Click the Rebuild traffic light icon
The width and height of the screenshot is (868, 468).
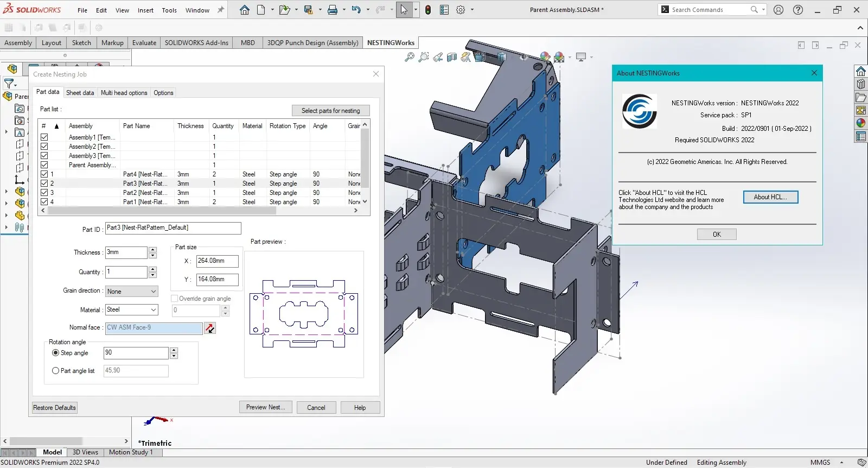click(x=428, y=10)
